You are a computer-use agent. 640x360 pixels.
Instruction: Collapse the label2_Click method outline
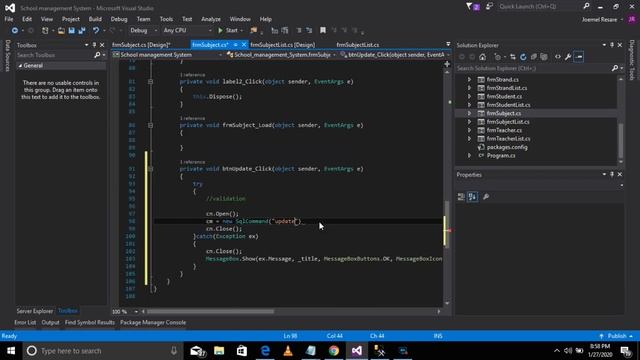(150, 82)
